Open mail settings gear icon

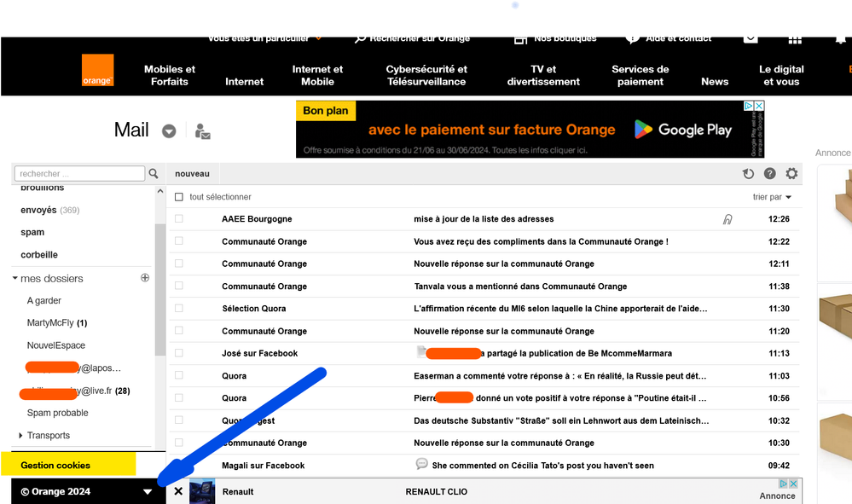click(791, 174)
